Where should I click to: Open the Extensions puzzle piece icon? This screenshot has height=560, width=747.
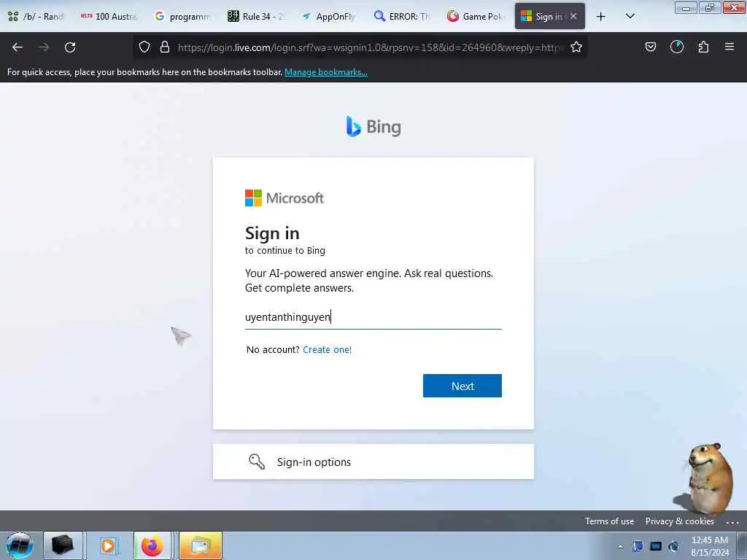click(703, 47)
